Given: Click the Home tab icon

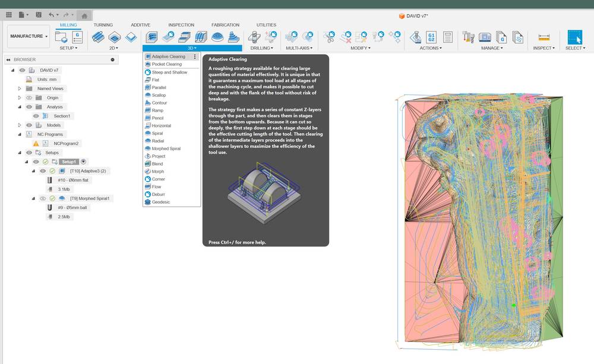Looking at the screenshot, I should pos(84,15).
